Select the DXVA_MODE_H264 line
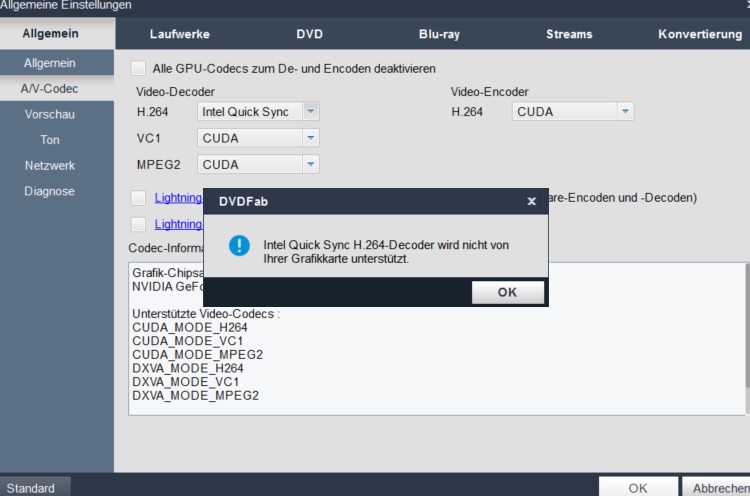 [x=188, y=368]
